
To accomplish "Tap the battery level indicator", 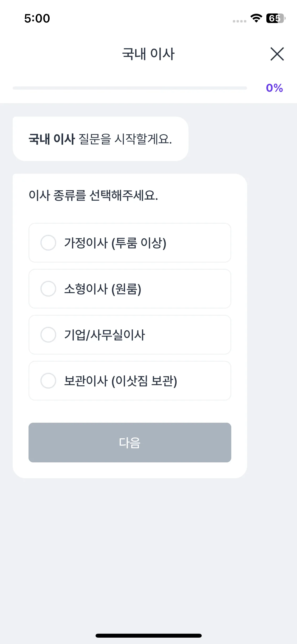I will [275, 18].
